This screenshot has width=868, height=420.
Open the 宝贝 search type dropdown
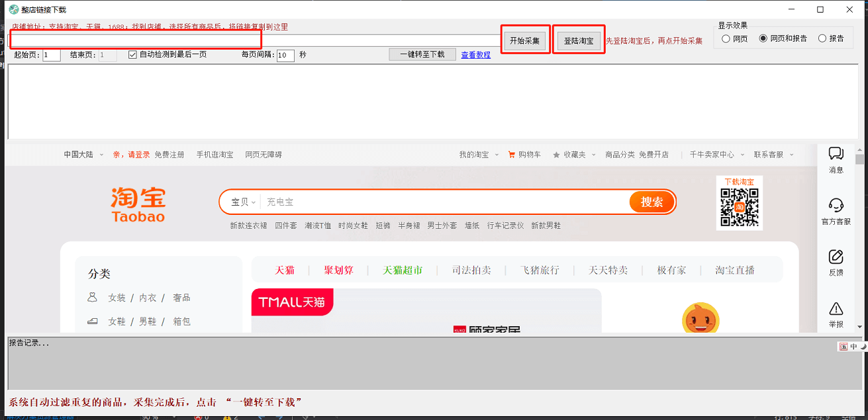pyautogui.click(x=243, y=202)
